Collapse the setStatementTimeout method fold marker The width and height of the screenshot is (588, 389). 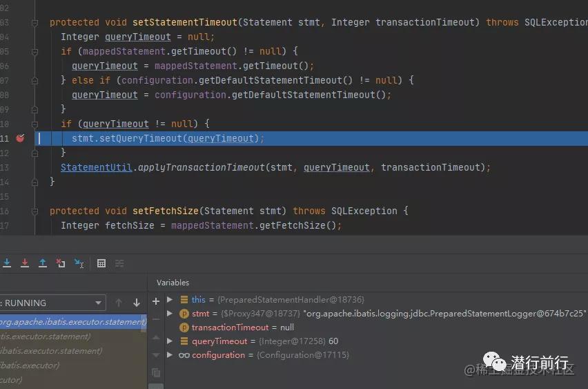[35, 22]
